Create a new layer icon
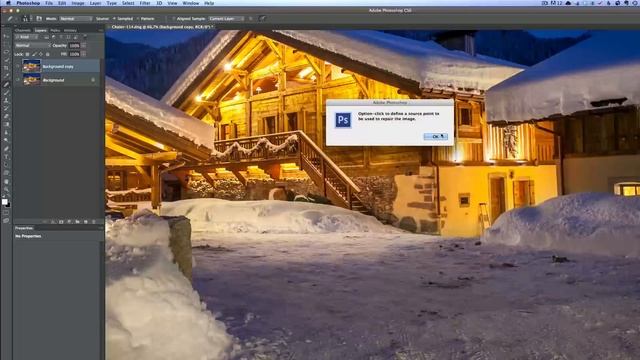The image size is (640, 360). (86, 222)
